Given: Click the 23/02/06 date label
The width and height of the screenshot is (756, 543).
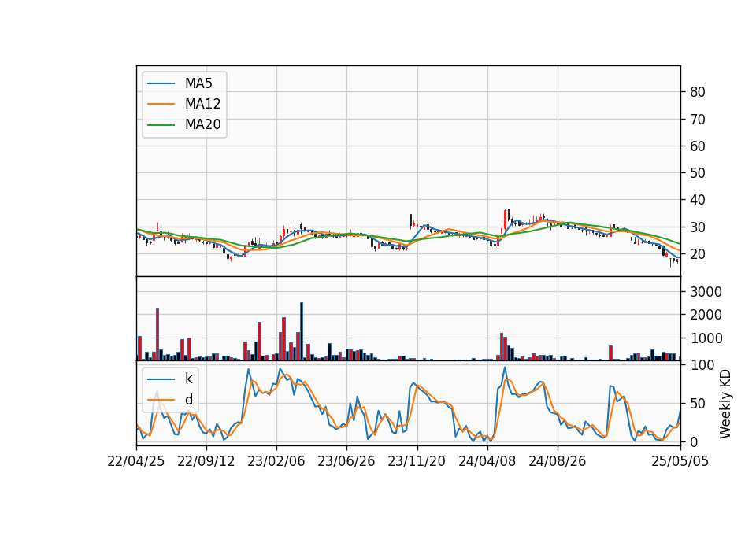Looking at the screenshot, I should (276, 461).
